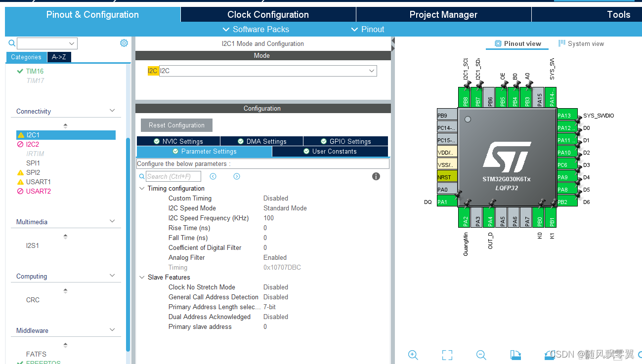Collapse the Slave Features group

142,277
